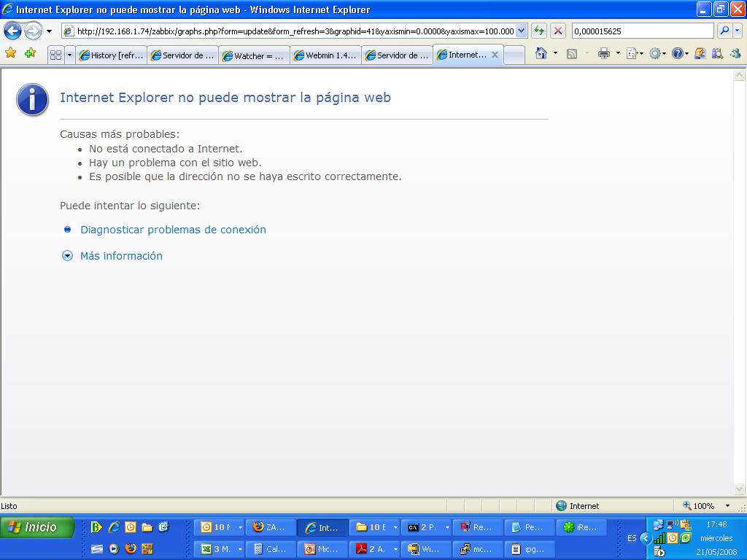This screenshot has width=747, height=560.
Task: Launch Internet Explorer from Quick Launch
Action: tap(114, 527)
